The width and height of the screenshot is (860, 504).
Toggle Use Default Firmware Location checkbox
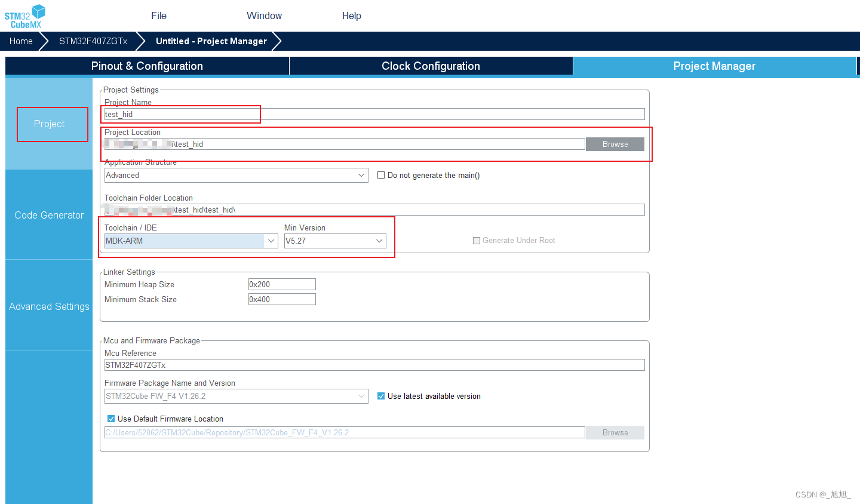111,419
